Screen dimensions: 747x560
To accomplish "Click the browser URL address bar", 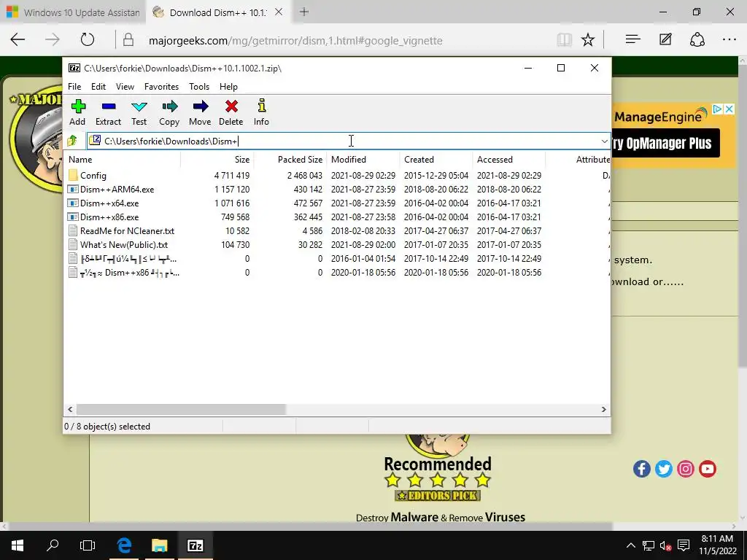I will point(295,41).
